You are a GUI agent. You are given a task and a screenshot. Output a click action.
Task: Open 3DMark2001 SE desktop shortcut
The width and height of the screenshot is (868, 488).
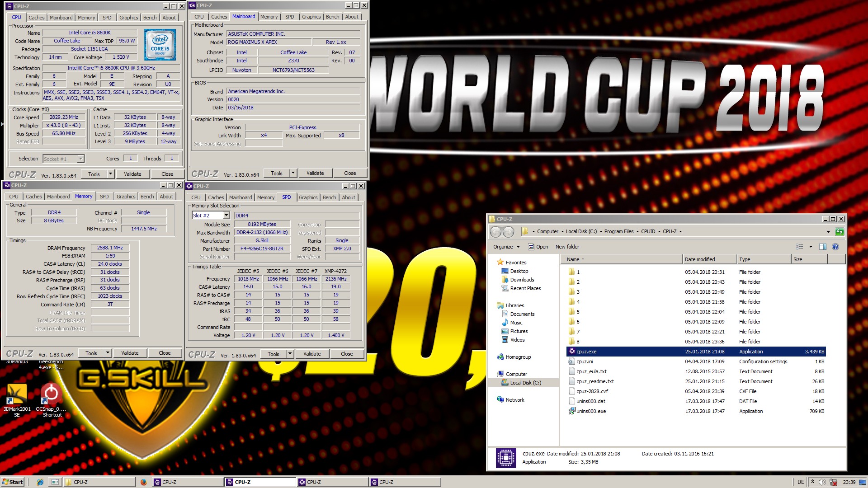tap(17, 400)
